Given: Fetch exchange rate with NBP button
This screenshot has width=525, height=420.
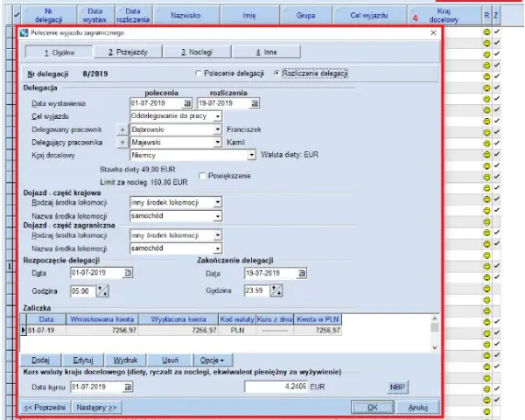Looking at the screenshot, I should point(397,387).
